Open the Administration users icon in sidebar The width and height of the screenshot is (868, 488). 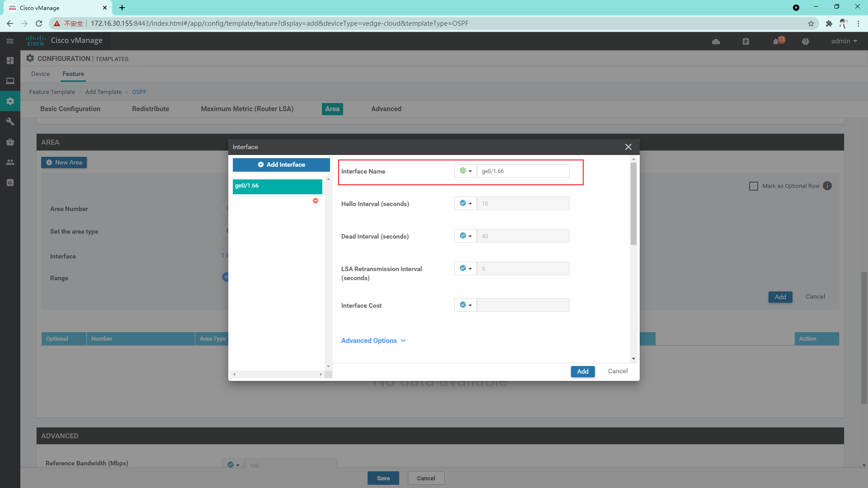[9, 162]
